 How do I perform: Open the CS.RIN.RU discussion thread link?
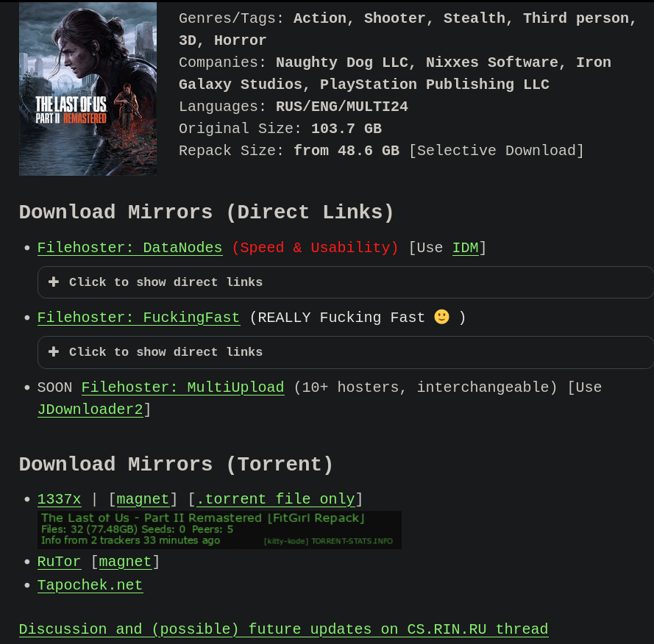pyautogui.click(x=284, y=629)
